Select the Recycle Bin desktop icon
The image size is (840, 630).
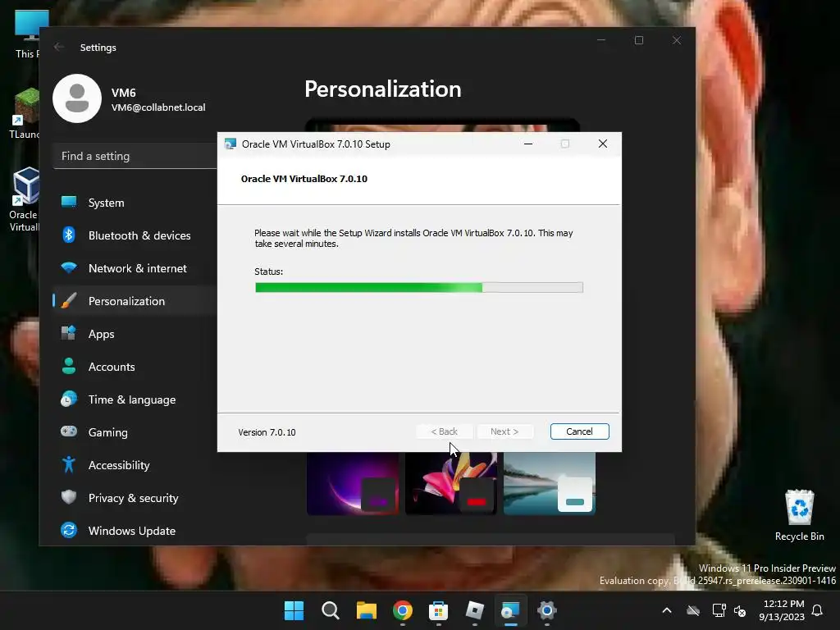click(x=799, y=515)
